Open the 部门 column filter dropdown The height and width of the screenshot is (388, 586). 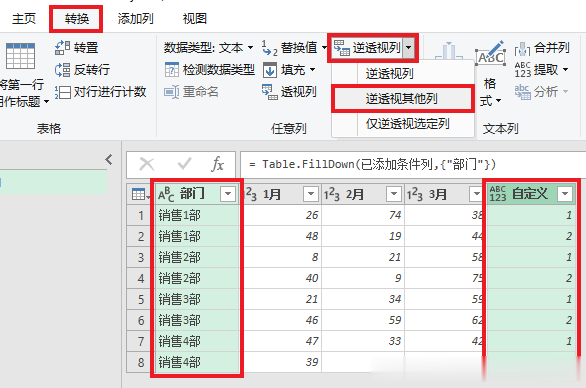(228, 194)
